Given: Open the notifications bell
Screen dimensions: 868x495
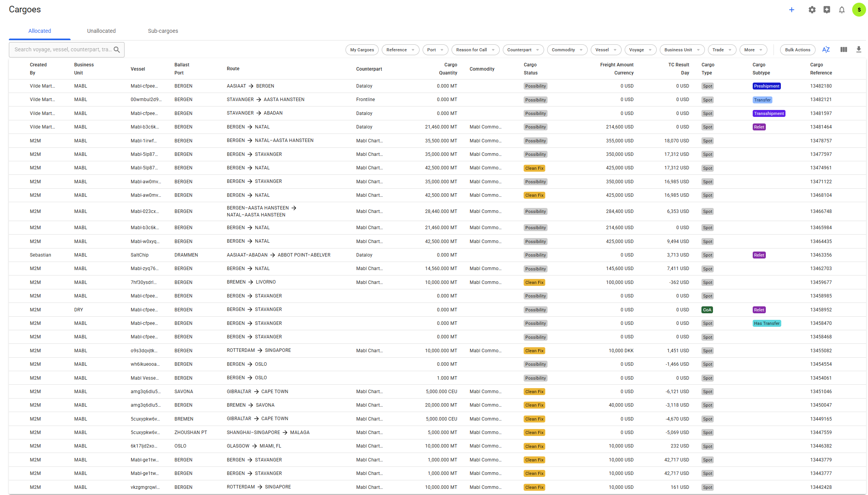Looking at the screenshot, I should (x=841, y=10).
